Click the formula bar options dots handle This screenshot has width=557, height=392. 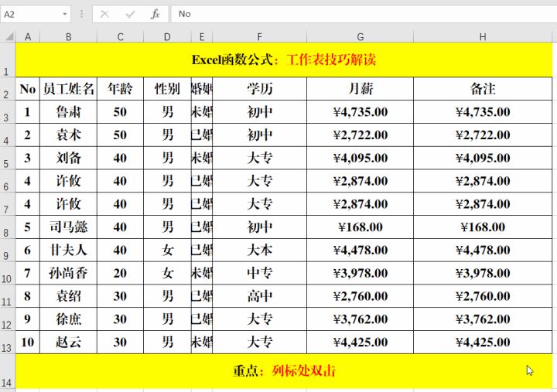point(82,14)
